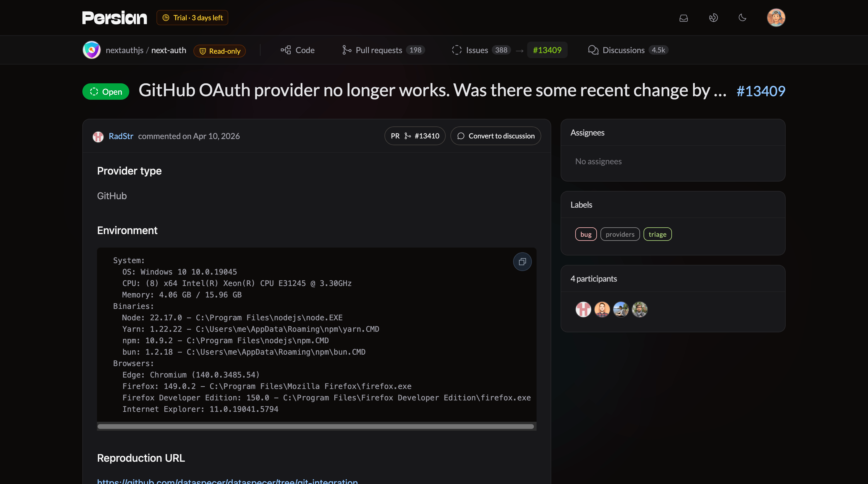Select the #13409 breadcrumb tab
Screen dimensions: 868x484
(x=547, y=50)
